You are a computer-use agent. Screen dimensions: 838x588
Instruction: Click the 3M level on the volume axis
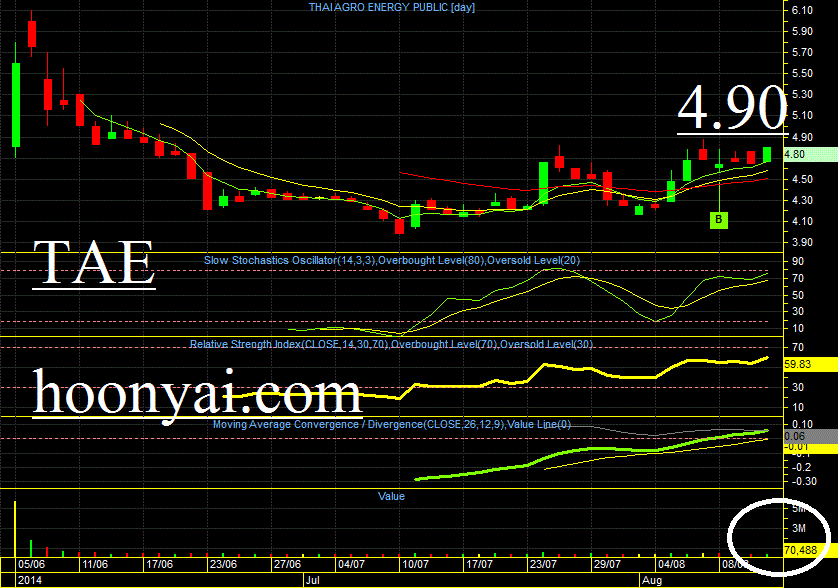[798, 528]
